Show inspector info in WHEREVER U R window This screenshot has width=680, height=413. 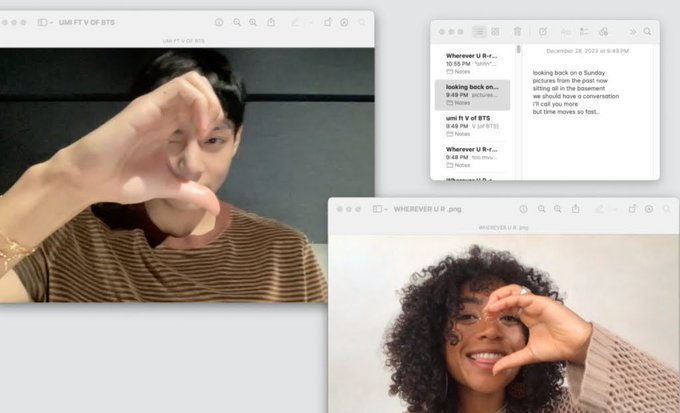tap(523, 209)
